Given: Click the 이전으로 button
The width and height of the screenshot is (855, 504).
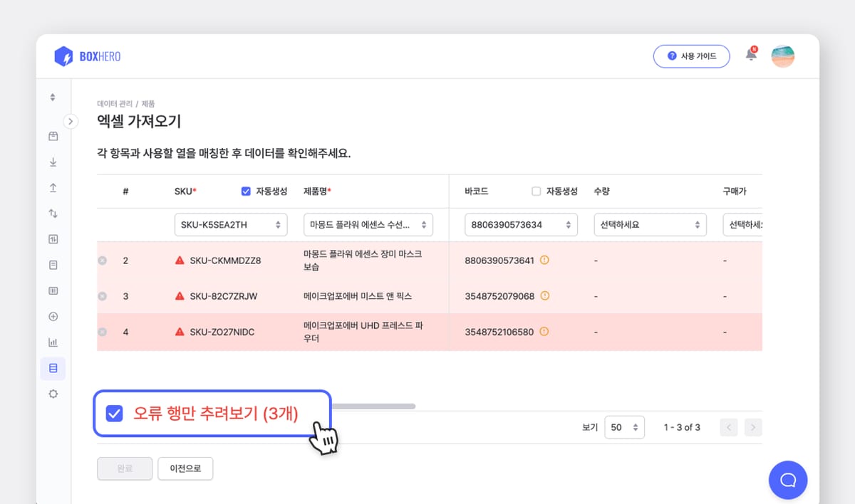Looking at the screenshot, I should click(x=185, y=468).
